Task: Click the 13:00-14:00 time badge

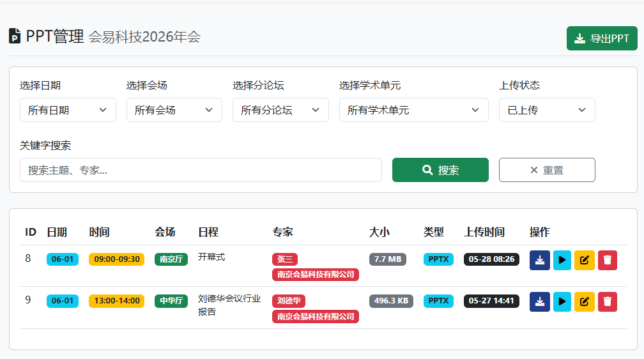Action: (x=117, y=301)
